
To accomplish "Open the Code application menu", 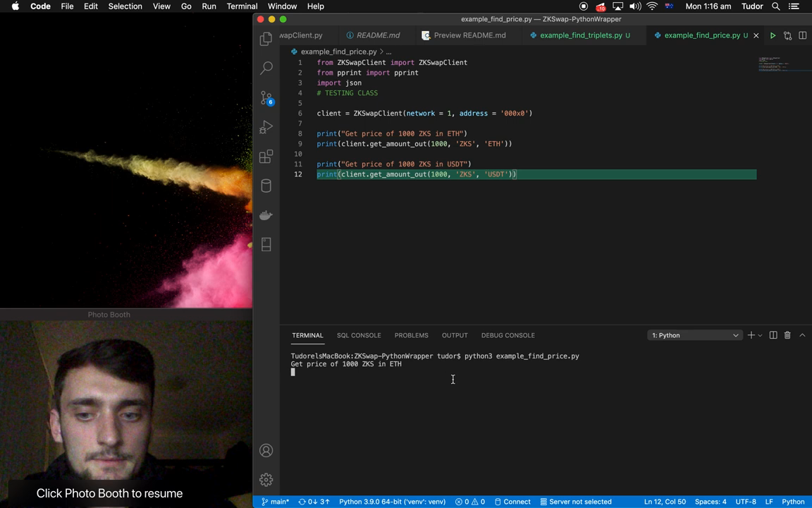I will pyautogui.click(x=40, y=6).
